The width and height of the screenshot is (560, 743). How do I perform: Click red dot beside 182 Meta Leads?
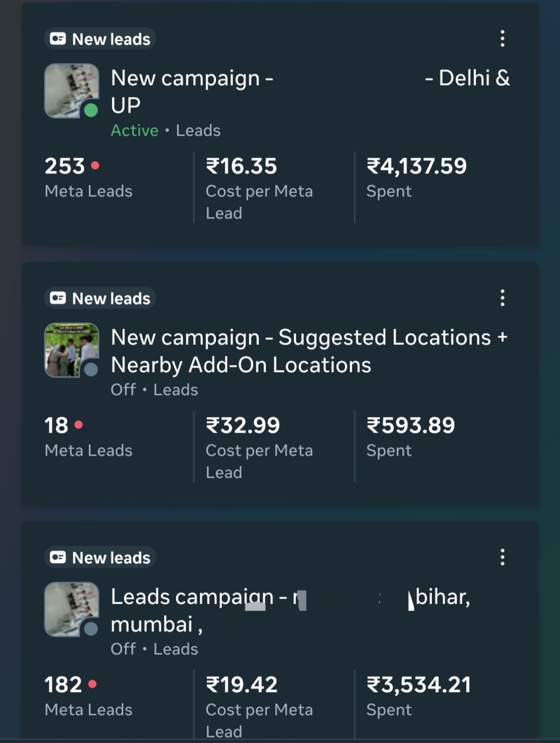[92, 684]
